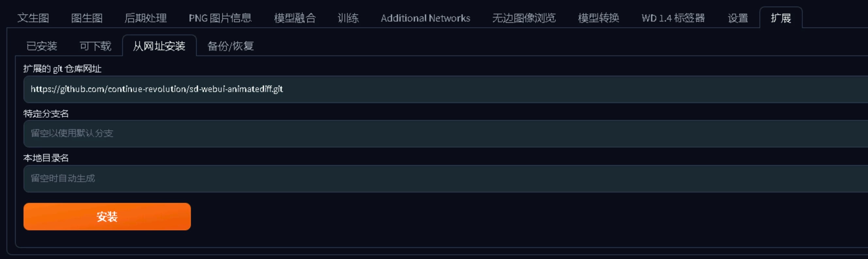Open the PNG 图片信息 tab
868x259 pixels.
220,18
